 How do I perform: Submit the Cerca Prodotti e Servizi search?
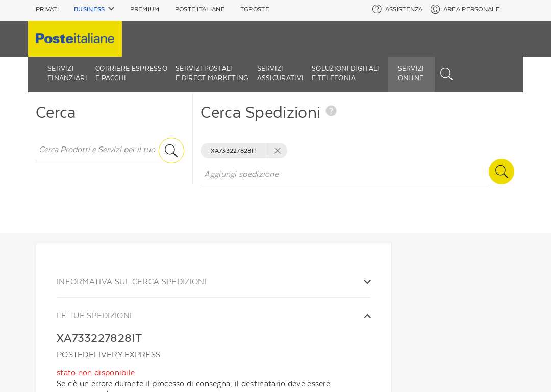pyautogui.click(x=171, y=151)
